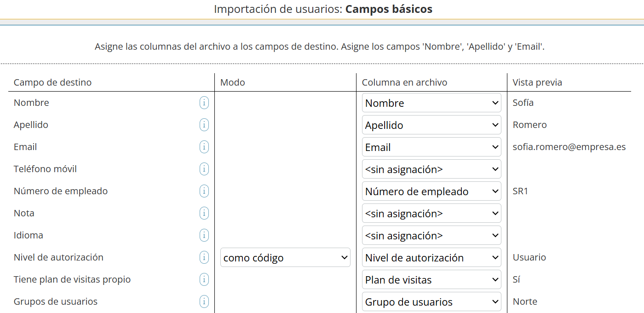Show info for Teléfono móvil
Viewport: 644px width, 313px height.
(204, 169)
